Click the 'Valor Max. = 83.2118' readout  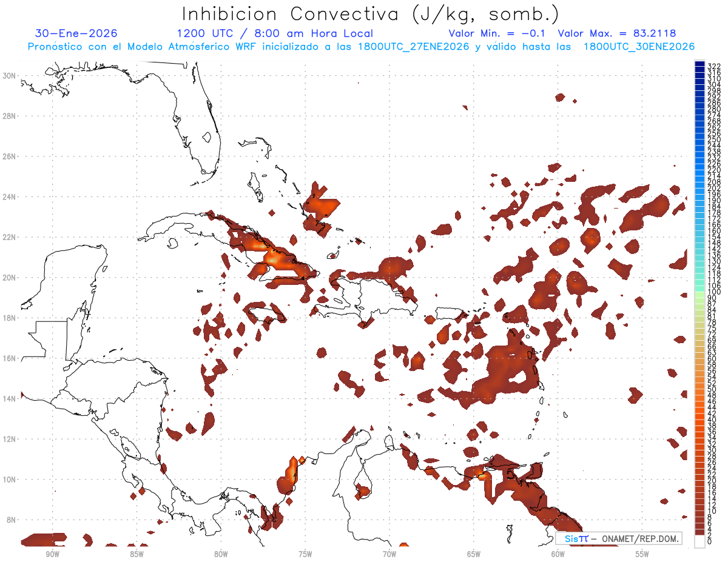(617, 33)
